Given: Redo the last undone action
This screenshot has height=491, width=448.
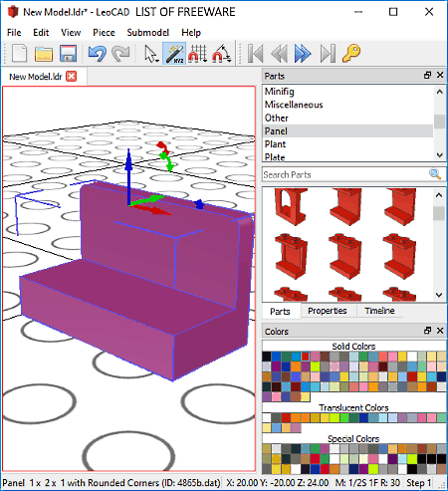Looking at the screenshot, I should 120,53.
